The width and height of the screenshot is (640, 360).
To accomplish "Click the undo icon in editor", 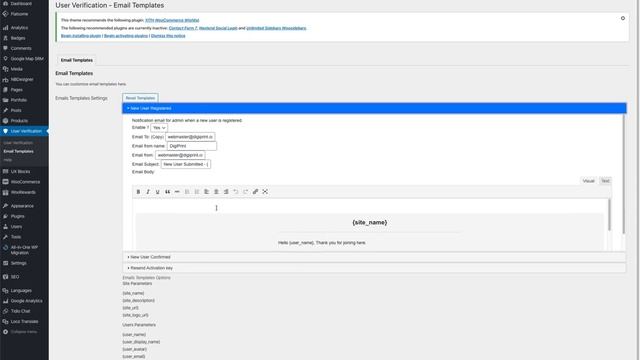I will [x=236, y=191].
